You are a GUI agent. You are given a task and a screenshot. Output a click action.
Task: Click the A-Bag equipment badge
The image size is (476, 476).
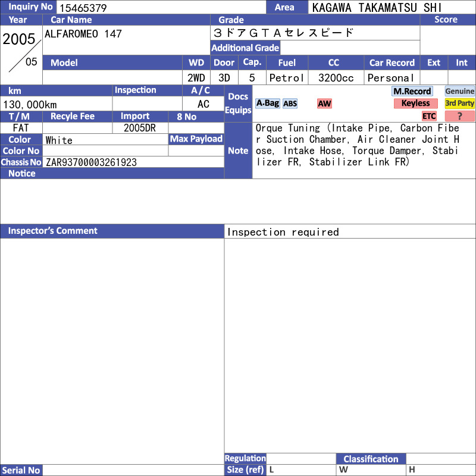tap(267, 103)
